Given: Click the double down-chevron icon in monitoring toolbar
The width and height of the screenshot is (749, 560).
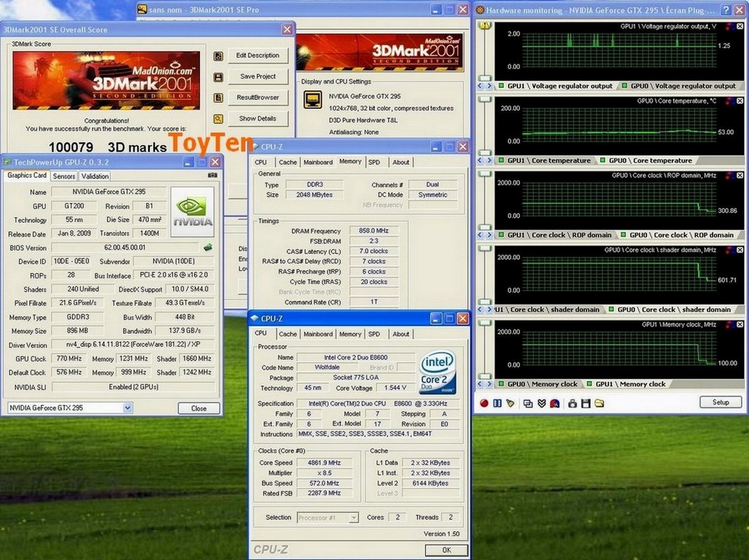Looking at the screenshot, I should [541, 404].
